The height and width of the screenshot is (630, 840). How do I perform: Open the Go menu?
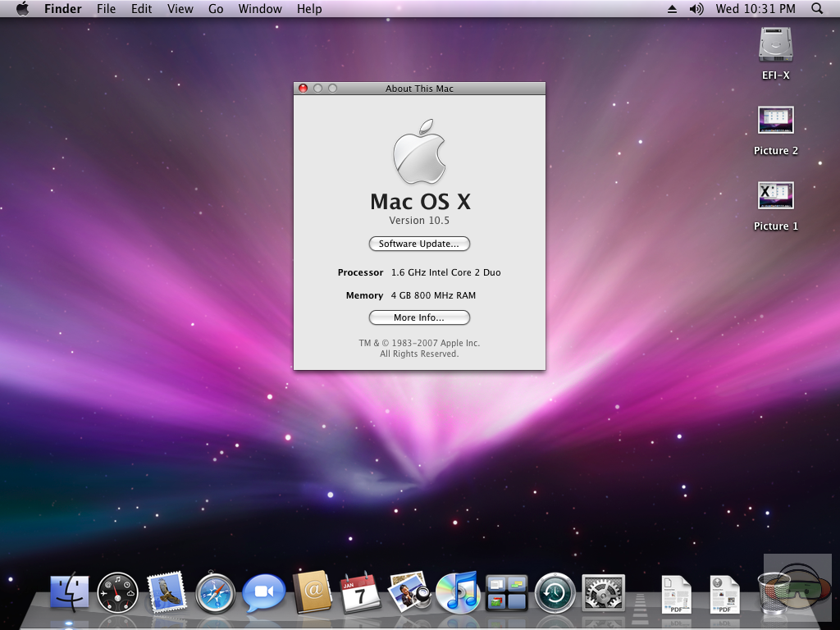[216, 9]
